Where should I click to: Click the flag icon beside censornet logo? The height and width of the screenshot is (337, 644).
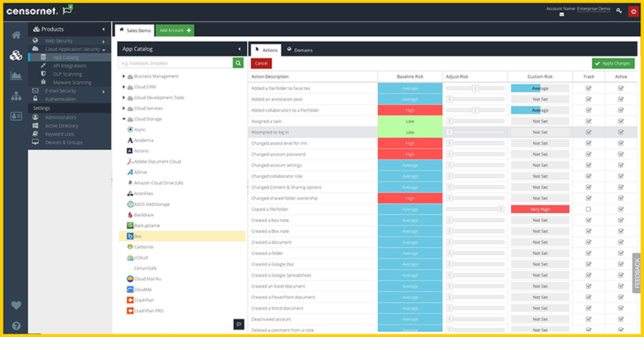tap(68, 10)
